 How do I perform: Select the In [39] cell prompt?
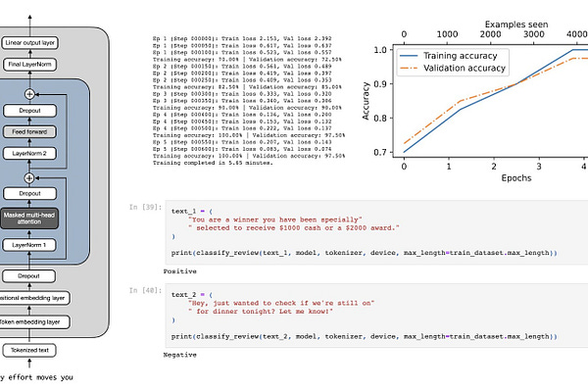tap(145, 207)
